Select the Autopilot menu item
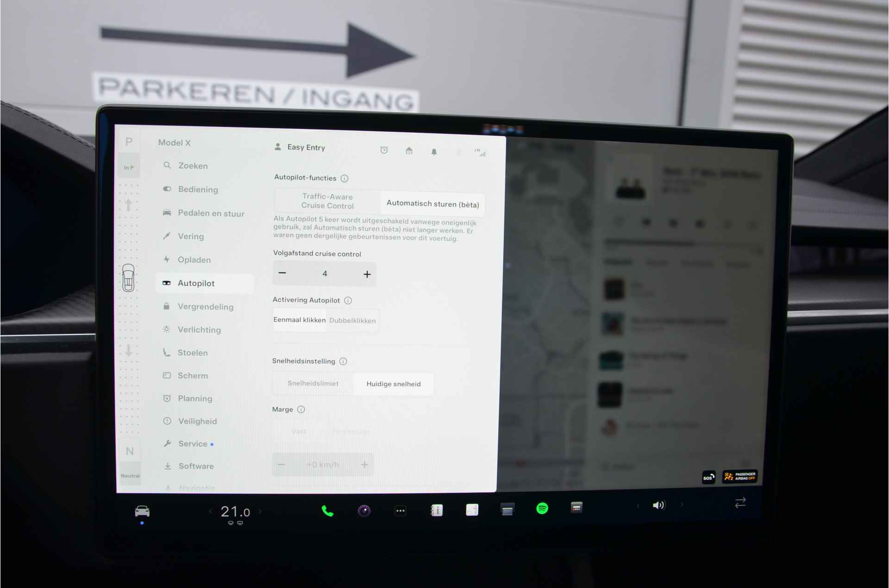 coord(196,282)
